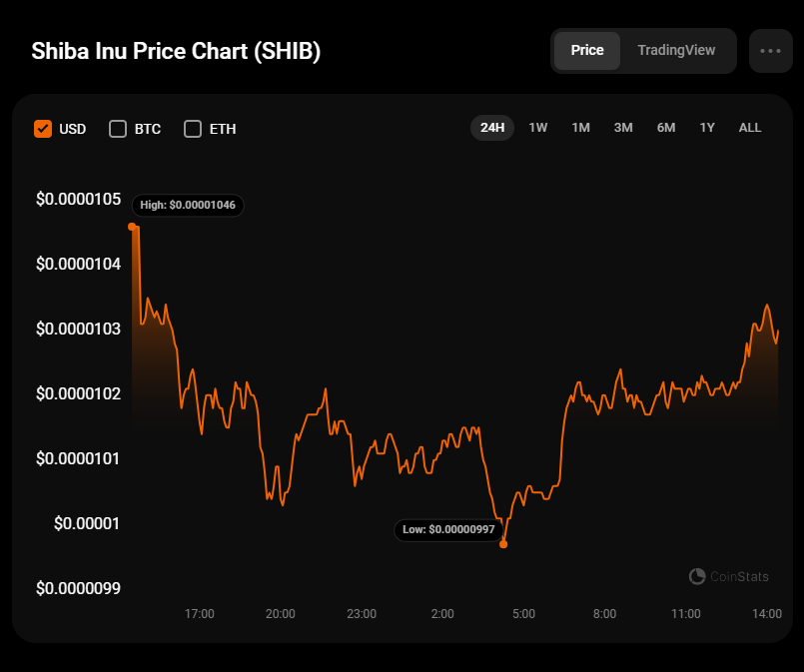Image resolution: width=804 pixels, height=672 pixels.
Task: Switch to the TradingView tab
Action: point(676,50)
